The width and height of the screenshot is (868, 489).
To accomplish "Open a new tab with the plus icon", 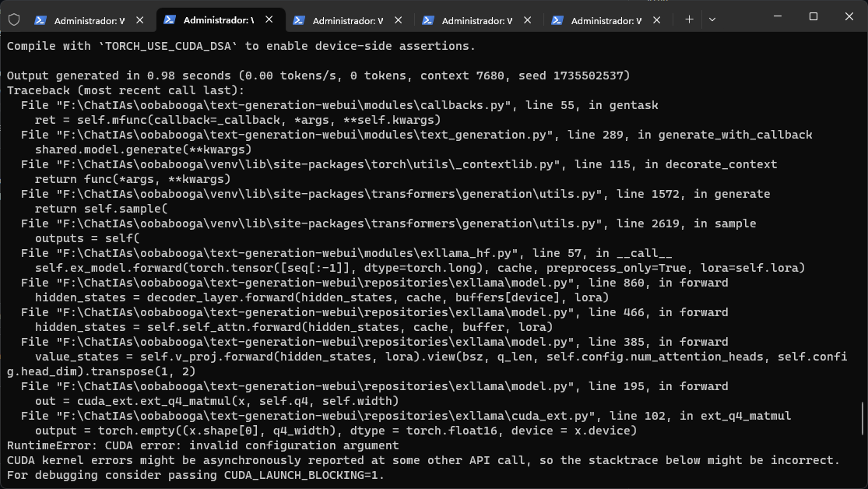I will tap(688, 19).
